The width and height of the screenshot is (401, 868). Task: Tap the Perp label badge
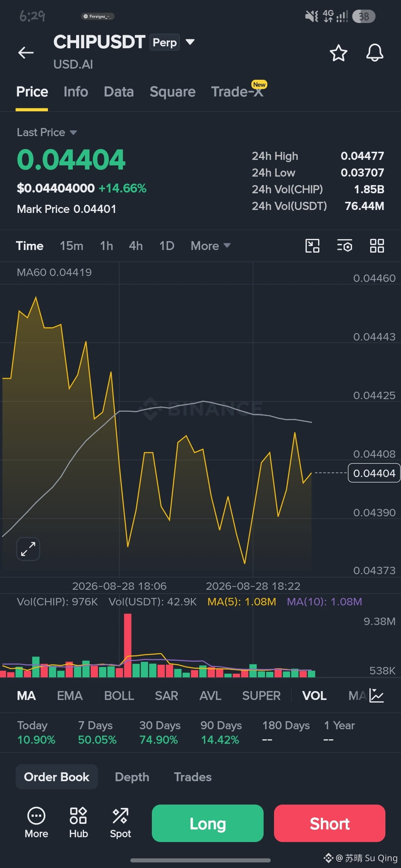pyautogui.click(x=165, y=42)
